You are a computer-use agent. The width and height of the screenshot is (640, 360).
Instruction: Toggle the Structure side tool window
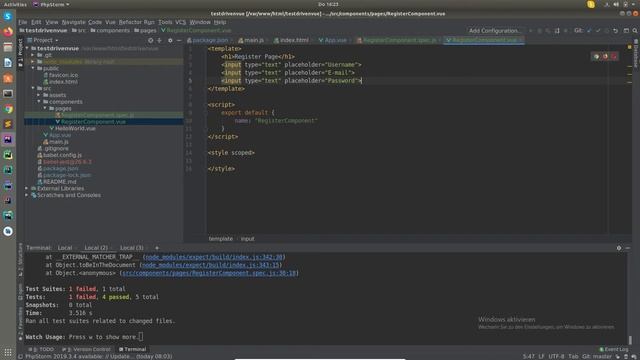point(20,259)
